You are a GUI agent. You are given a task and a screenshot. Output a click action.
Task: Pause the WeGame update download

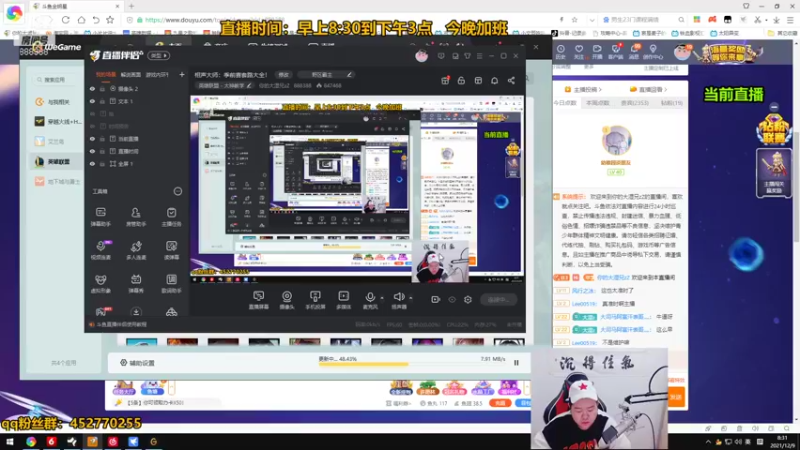(516, 363)
